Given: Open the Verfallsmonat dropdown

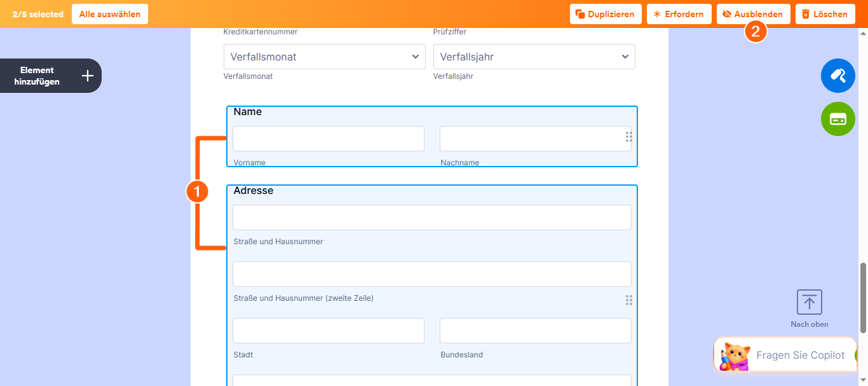Looking at the screenshot, I should 325,57.
